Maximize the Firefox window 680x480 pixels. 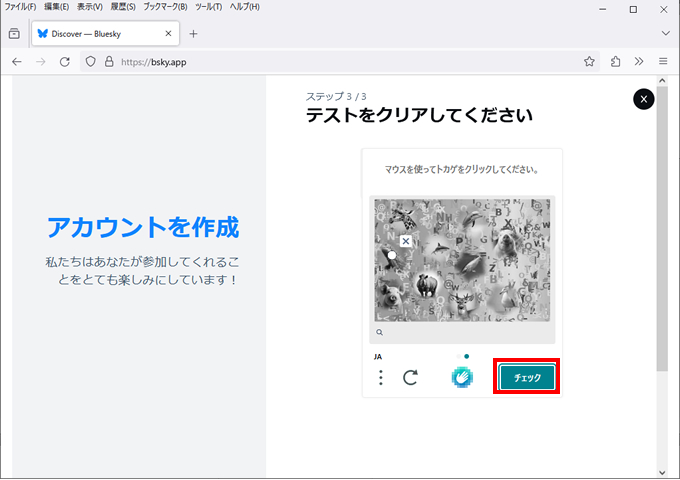[x=633, y=9]
